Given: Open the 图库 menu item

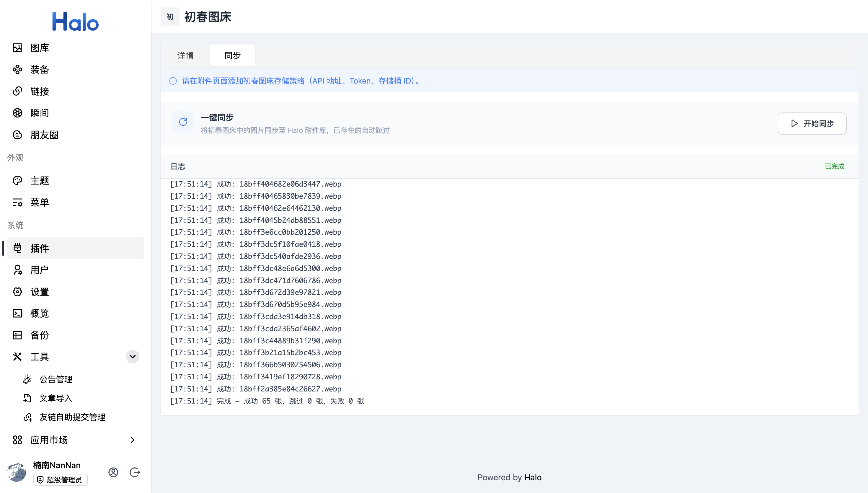Looking at the screenshot, I should tap(76, 48).
